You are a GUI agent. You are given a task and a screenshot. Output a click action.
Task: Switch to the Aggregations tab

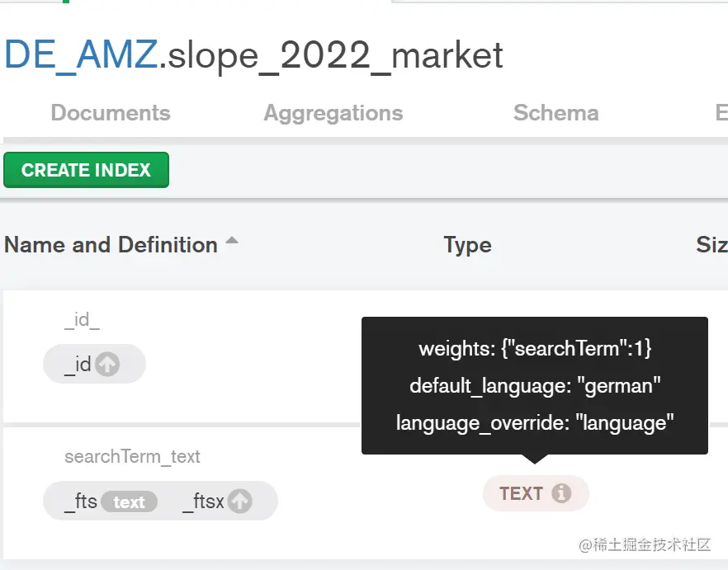[333, 113]
